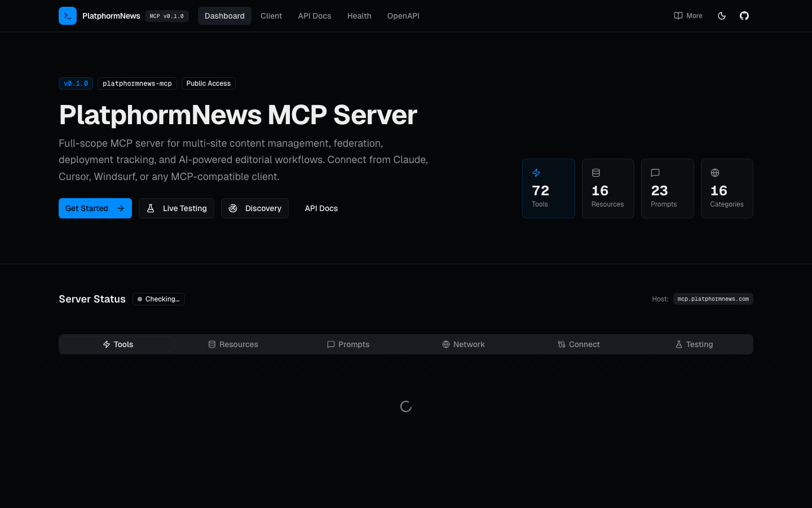Click the PlatphormNews brand name

click(x=111, y=16)
